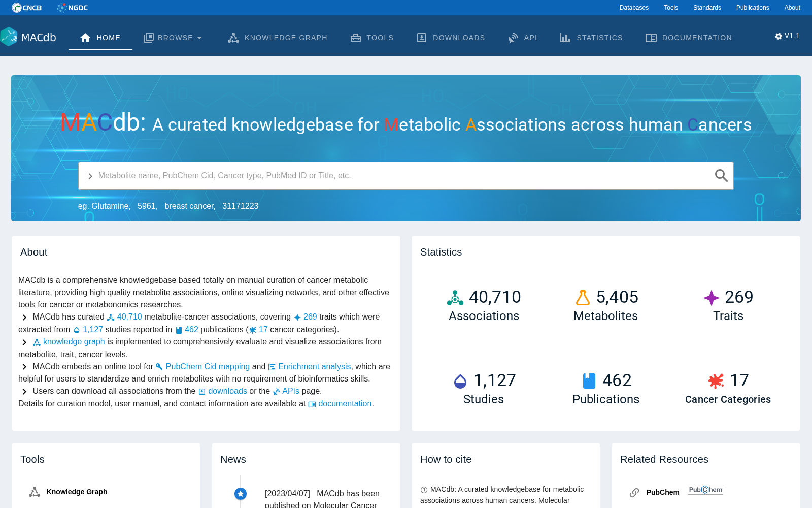Open the Knowledge Graph tab
Screen dimensions: 812x508
click(277, 38)
